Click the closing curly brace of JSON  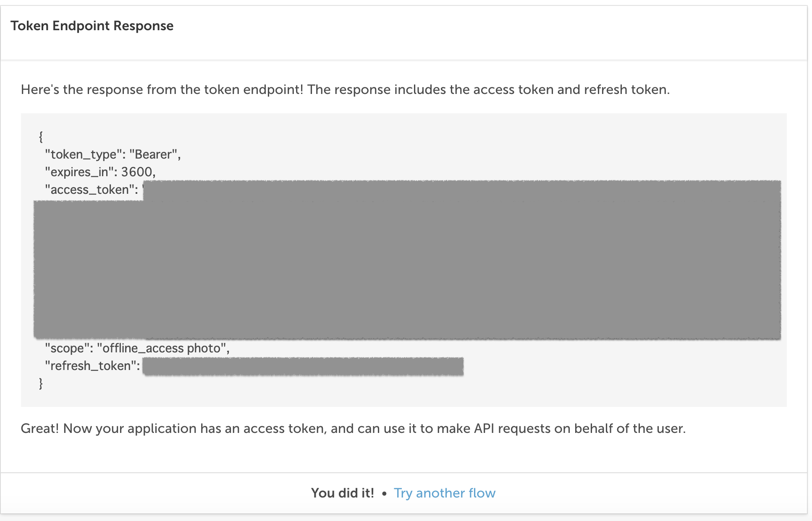(41, 383)
